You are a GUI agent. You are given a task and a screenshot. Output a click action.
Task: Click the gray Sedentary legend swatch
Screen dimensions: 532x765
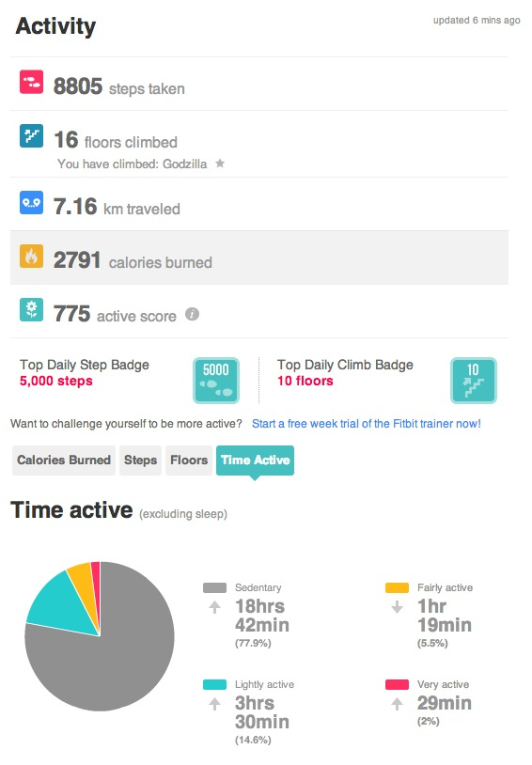point(214,587)
